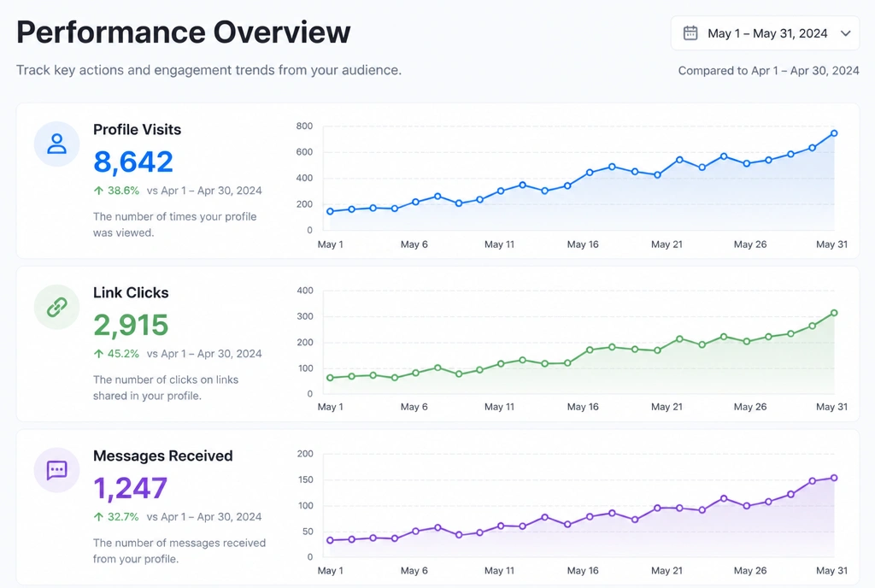Screen dimensions: 875x588
Task: Click the Messages Received card title
Action: tap(163, 456)
